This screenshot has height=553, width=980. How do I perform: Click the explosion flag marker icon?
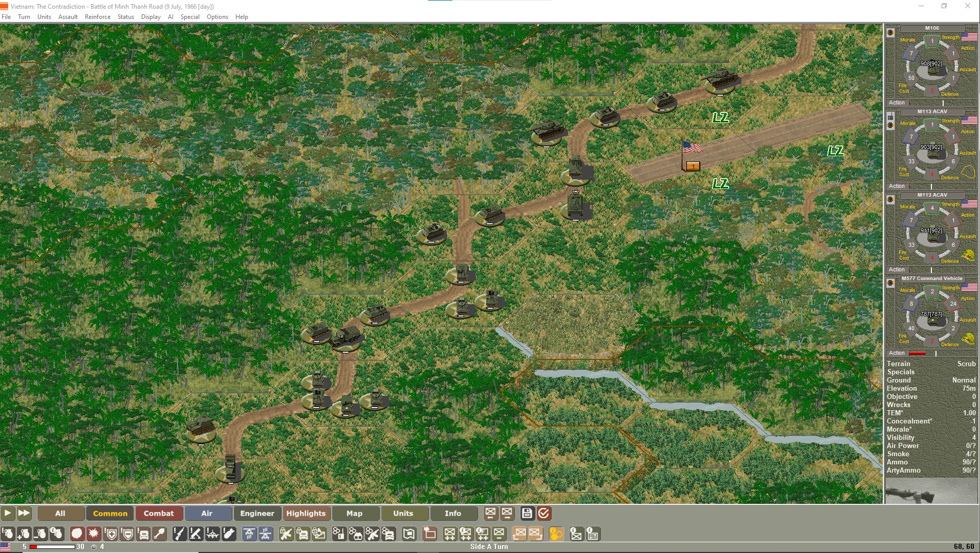point(429,534)
